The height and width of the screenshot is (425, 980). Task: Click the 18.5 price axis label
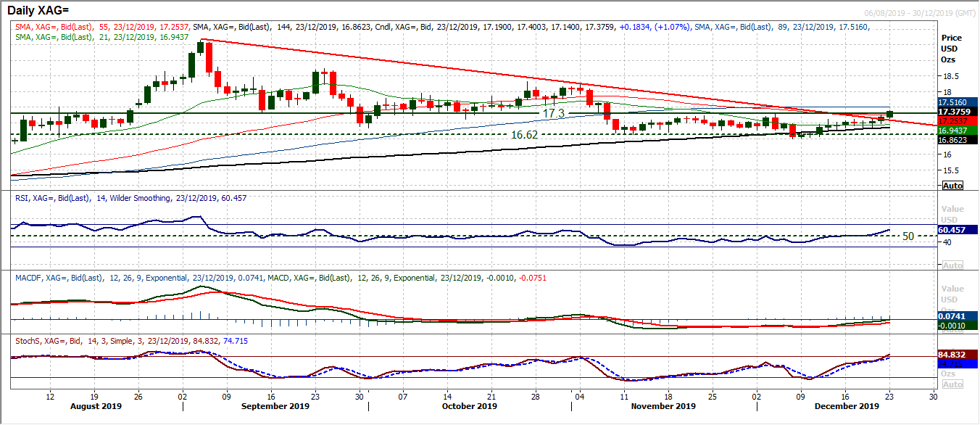pyautogui.click(x=950, y=77)
